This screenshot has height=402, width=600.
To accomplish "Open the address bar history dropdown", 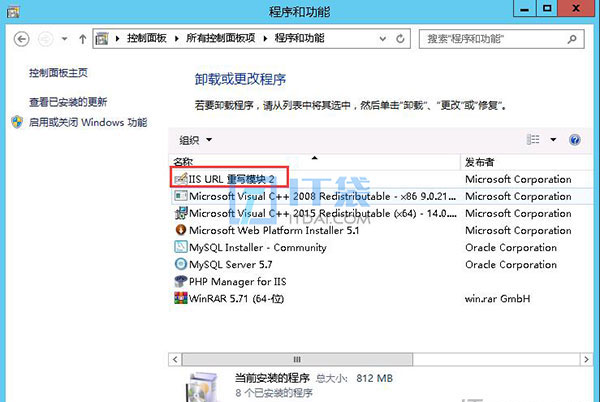I will (382, 39).
